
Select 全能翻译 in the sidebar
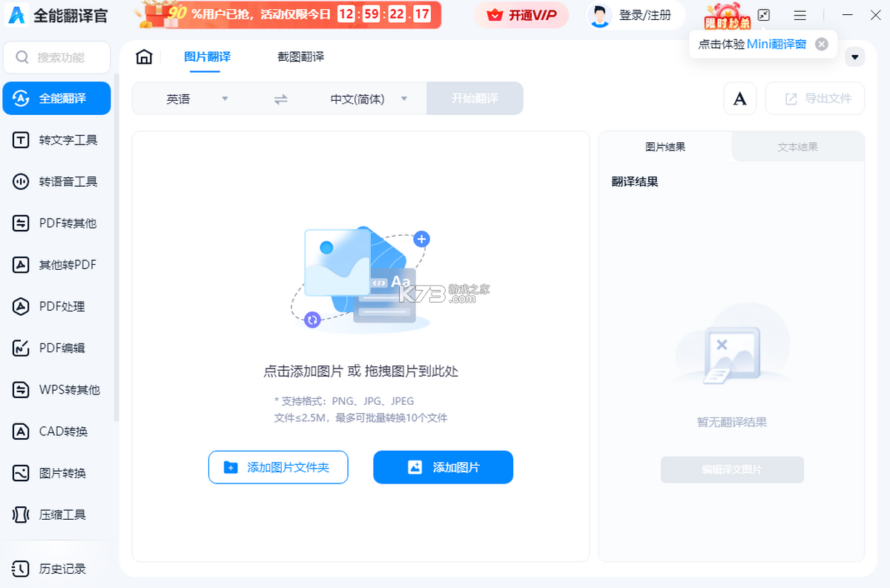56,99
